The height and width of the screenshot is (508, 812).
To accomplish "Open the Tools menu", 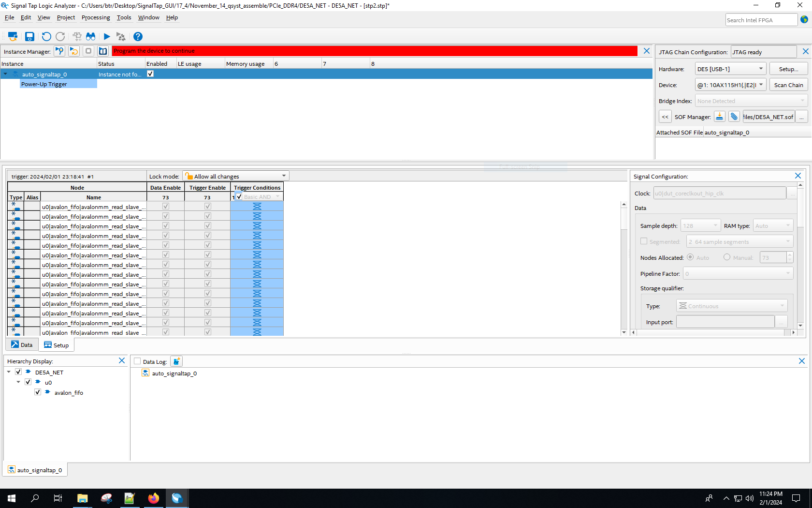I will [x=124, y=17].
